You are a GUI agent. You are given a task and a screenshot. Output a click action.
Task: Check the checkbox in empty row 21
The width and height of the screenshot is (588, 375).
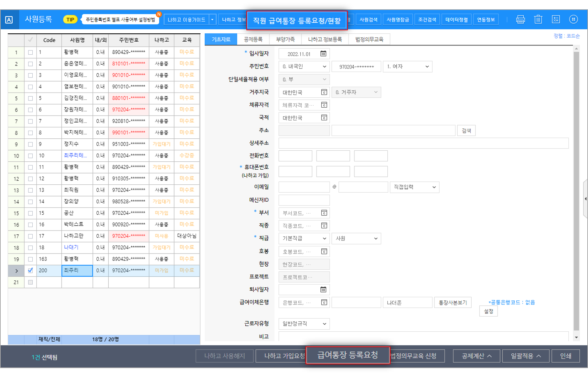point(30,282)
